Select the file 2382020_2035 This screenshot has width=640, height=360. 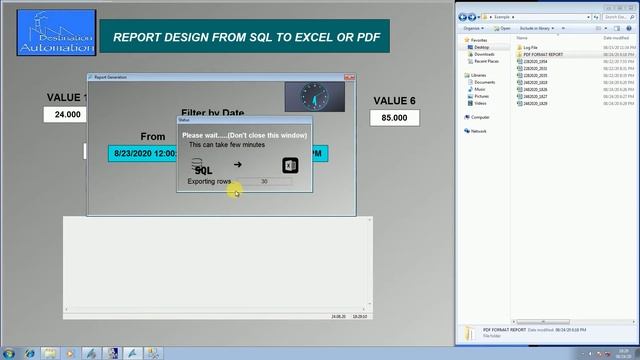[x=535, y=75]
